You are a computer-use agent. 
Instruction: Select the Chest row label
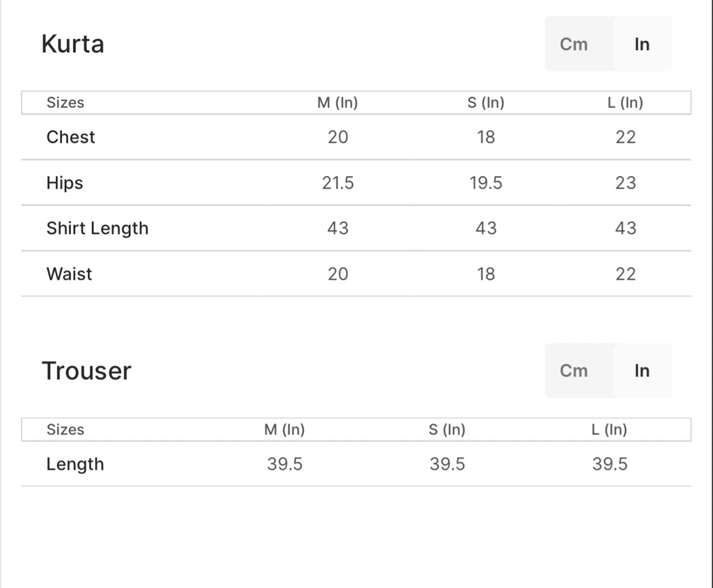[x=71, y=137]
